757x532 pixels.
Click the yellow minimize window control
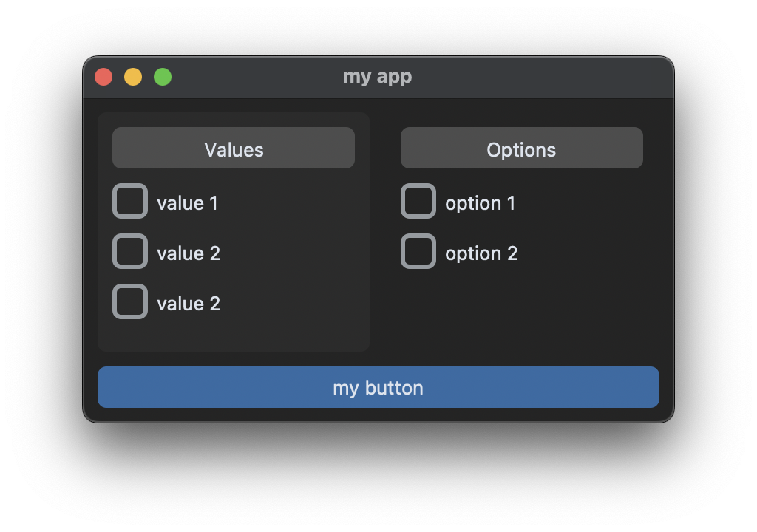tap(132, 76)
